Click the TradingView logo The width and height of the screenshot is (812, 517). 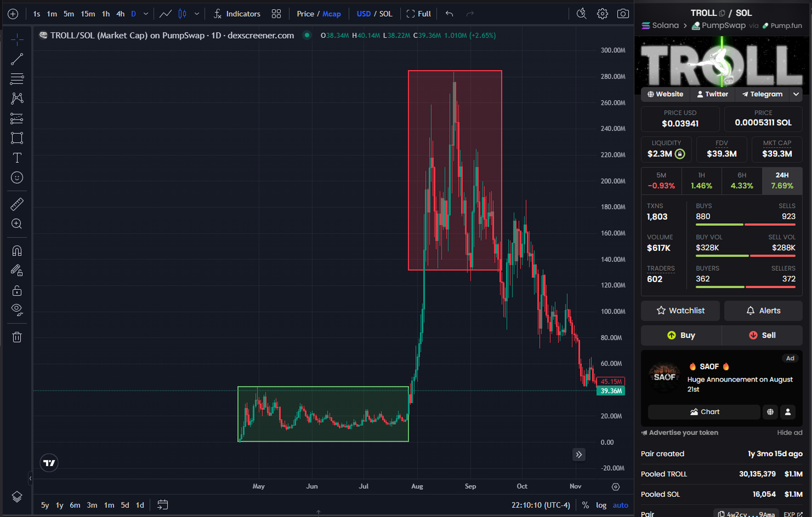click(49, 463)
